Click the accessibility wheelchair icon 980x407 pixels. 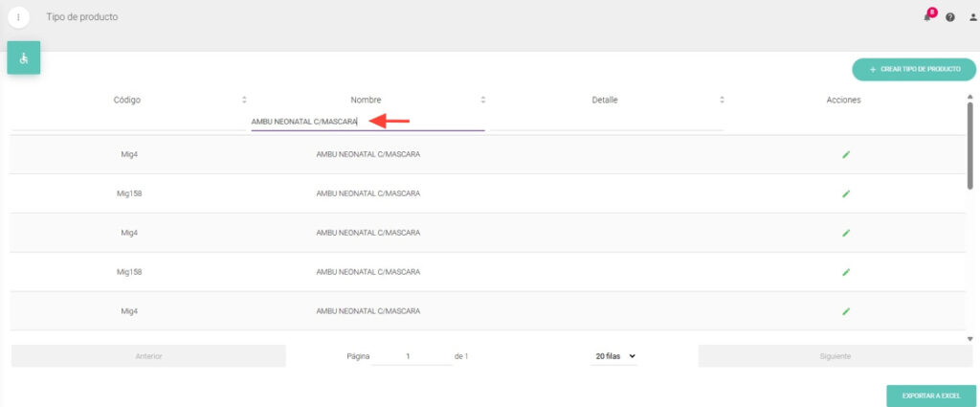point(24,58)
